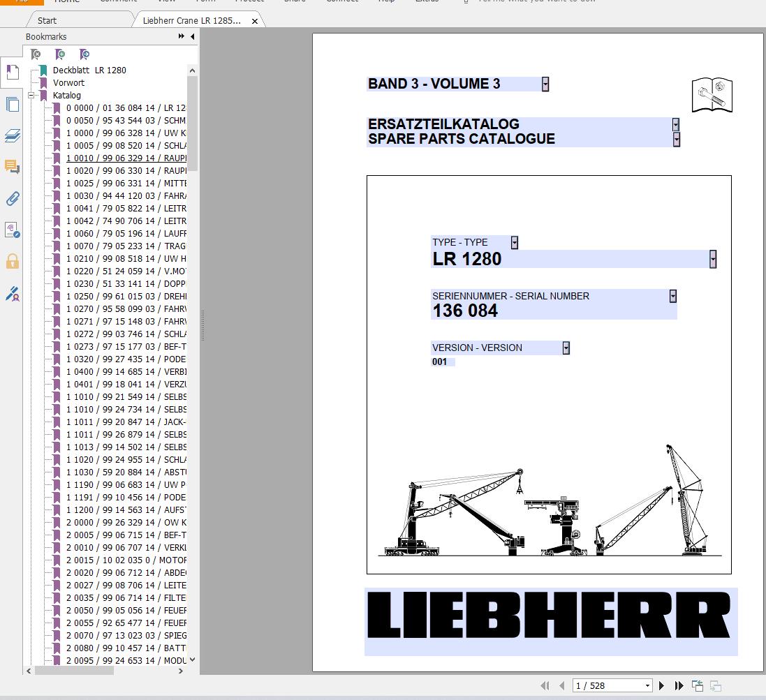766x700 pixels.
Task: Open the Pages thumbnails panel
Action: pyautogui.click(x=12, y=104)
